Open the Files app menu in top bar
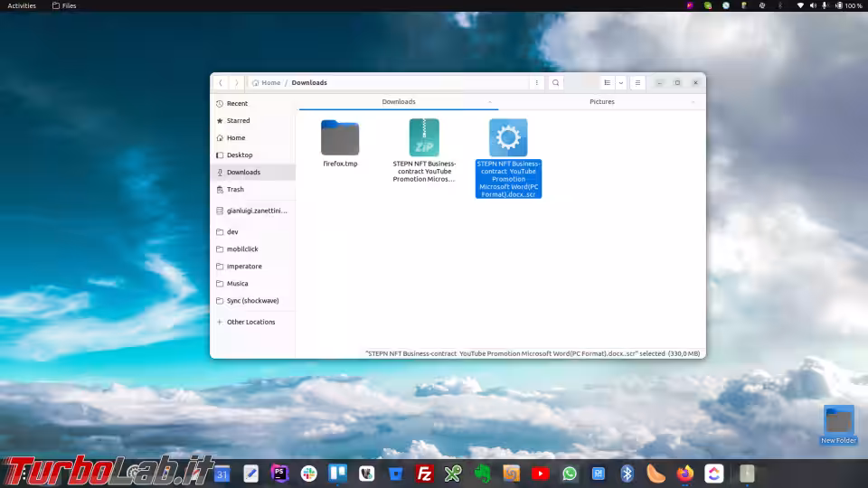Viewport: 868px width, 488px height. pyautogui.click(x=64, y=5)
